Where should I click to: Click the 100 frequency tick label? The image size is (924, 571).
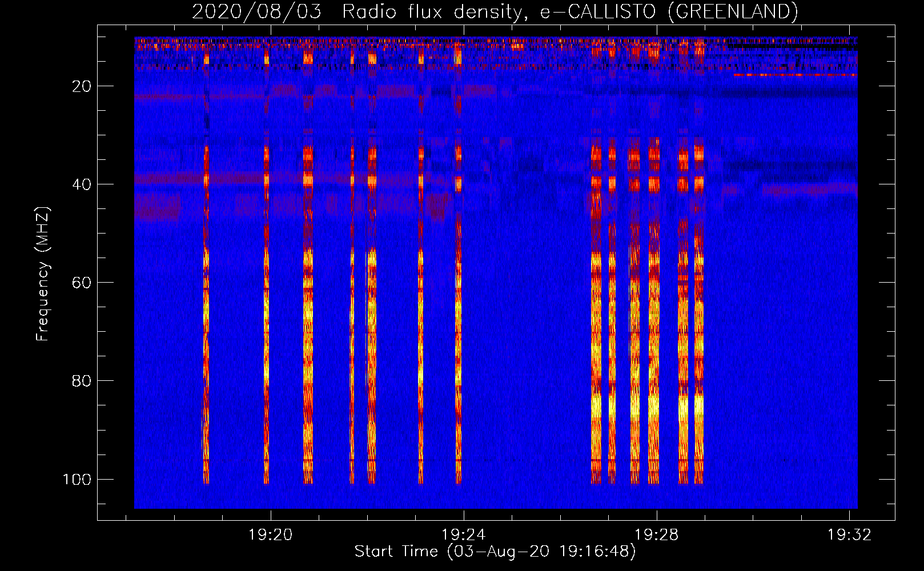pos(77,479)
